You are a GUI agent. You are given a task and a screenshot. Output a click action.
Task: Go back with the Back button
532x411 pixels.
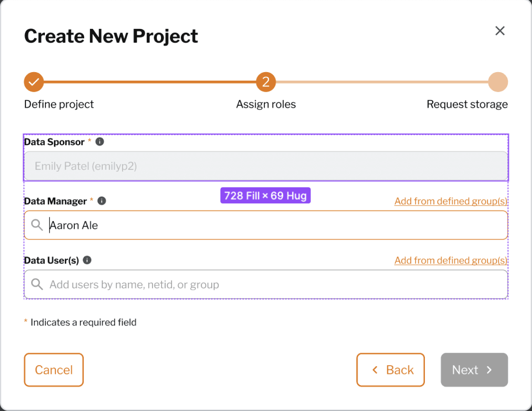[390, 370]
